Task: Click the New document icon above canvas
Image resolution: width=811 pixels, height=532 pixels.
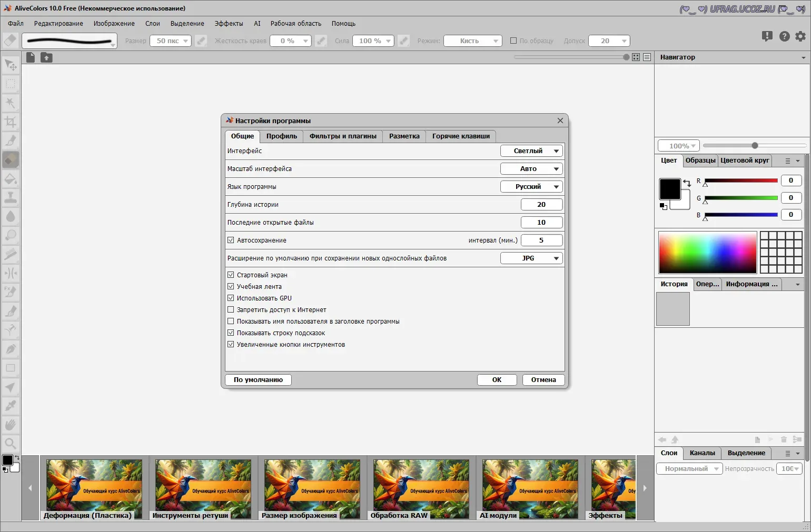Action: (x=31, y=57)
